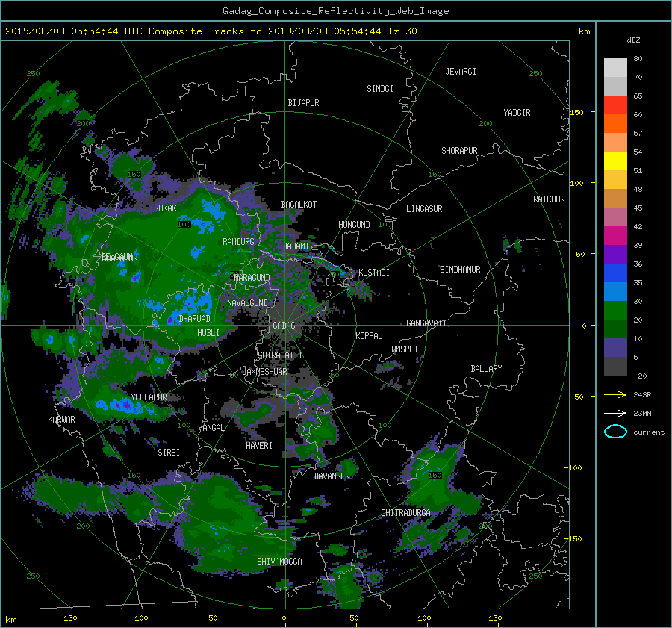Click the HAVERI city label

pyautogui.click(x=259, y=446)
